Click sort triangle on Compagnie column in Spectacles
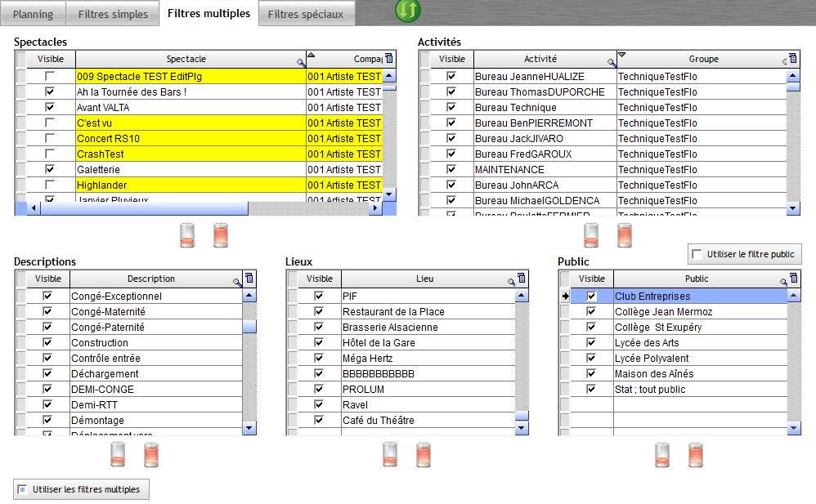The image size is (816, 504). (311, 56)
